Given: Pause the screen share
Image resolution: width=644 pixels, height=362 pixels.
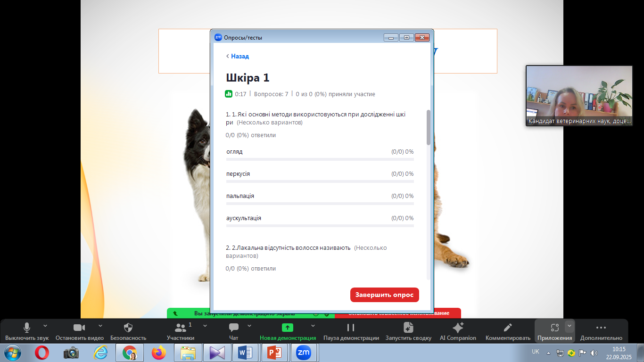Looking at the screenshot, I should tap(351, 331).
